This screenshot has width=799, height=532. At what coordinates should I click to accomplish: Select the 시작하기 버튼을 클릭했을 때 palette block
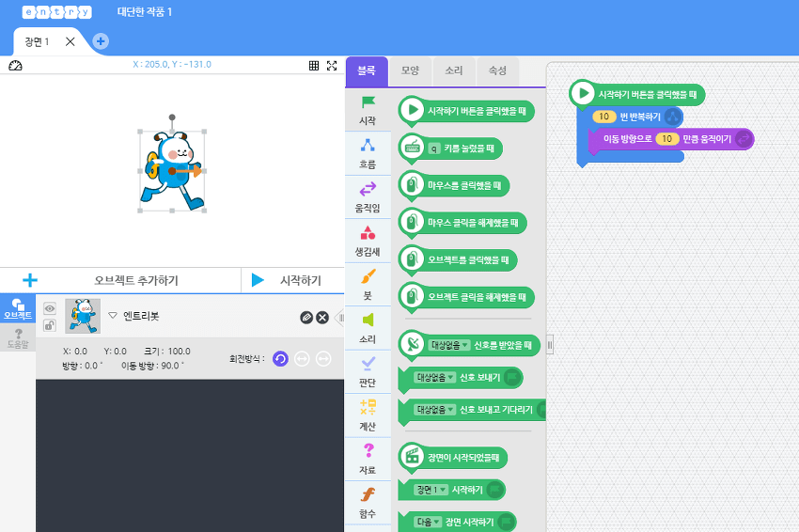pos(466,111)
